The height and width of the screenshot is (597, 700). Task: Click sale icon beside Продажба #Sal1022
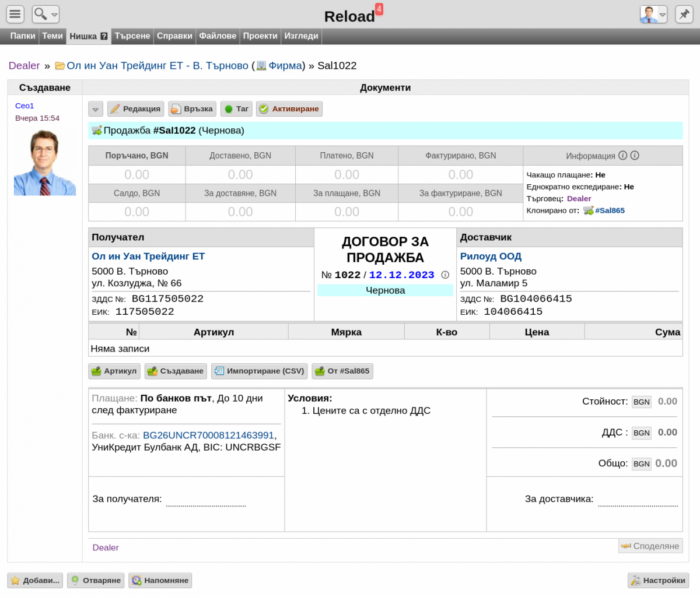(97, 131)
